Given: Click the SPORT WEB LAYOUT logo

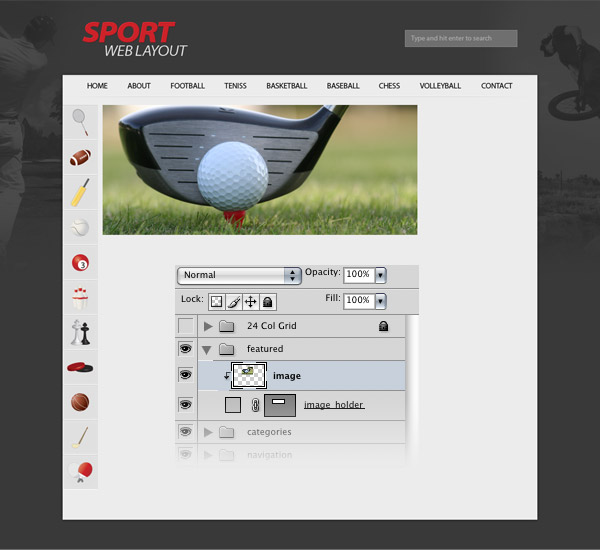Looking at the screenshot, I should [134, 39].
